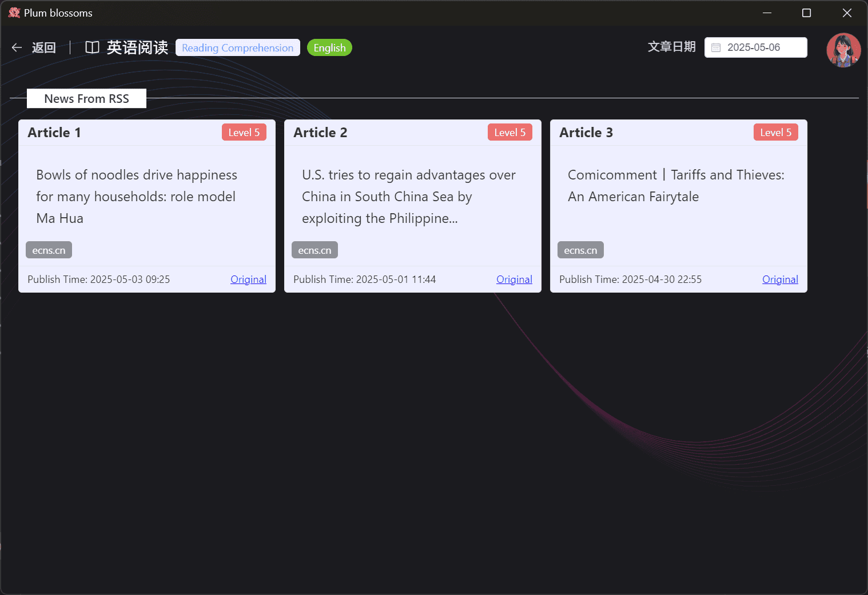
Task: Click Level 5 badge on Article 1
Action: [244, 133]
